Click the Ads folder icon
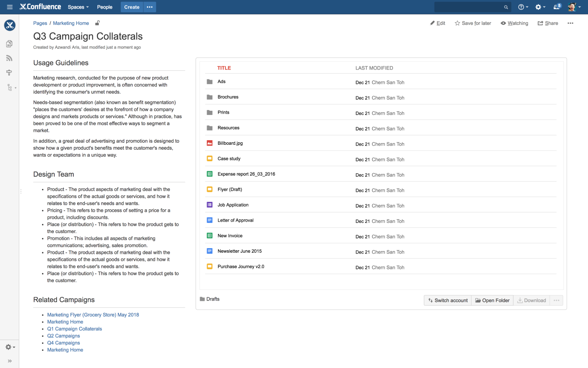Screen dimensions: 588x368 (x=209, y=82)
